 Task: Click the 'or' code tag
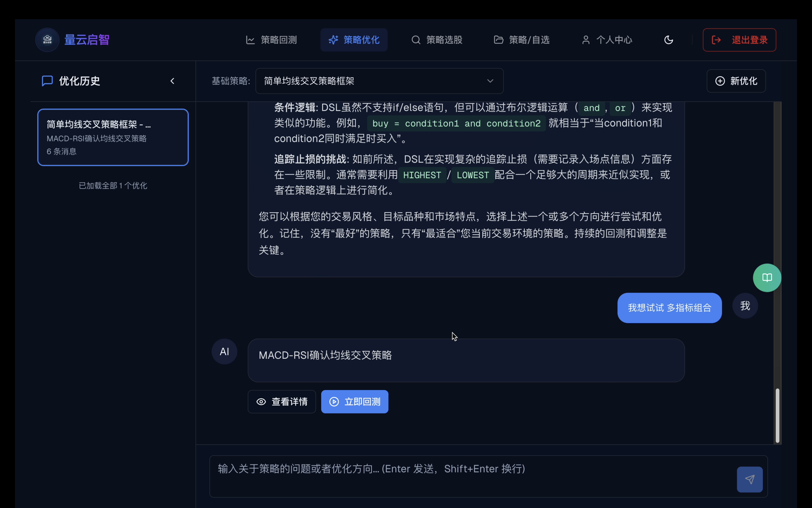tap(620, 108)
